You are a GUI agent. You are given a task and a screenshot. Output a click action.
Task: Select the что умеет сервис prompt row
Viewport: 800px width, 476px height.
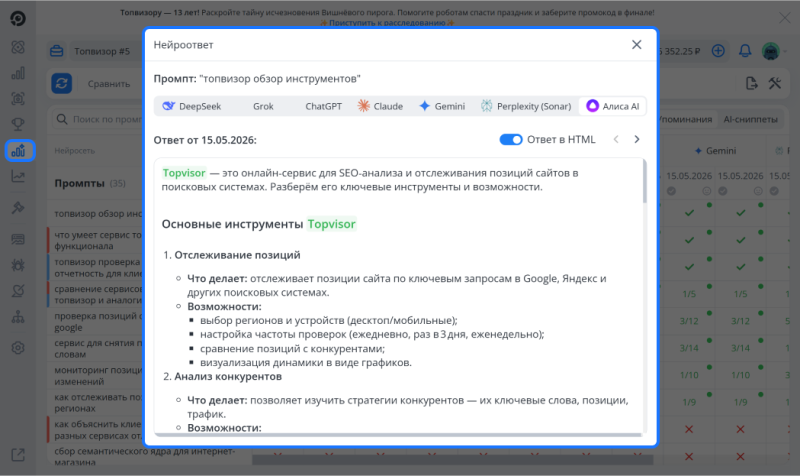(x=97, y=240)
